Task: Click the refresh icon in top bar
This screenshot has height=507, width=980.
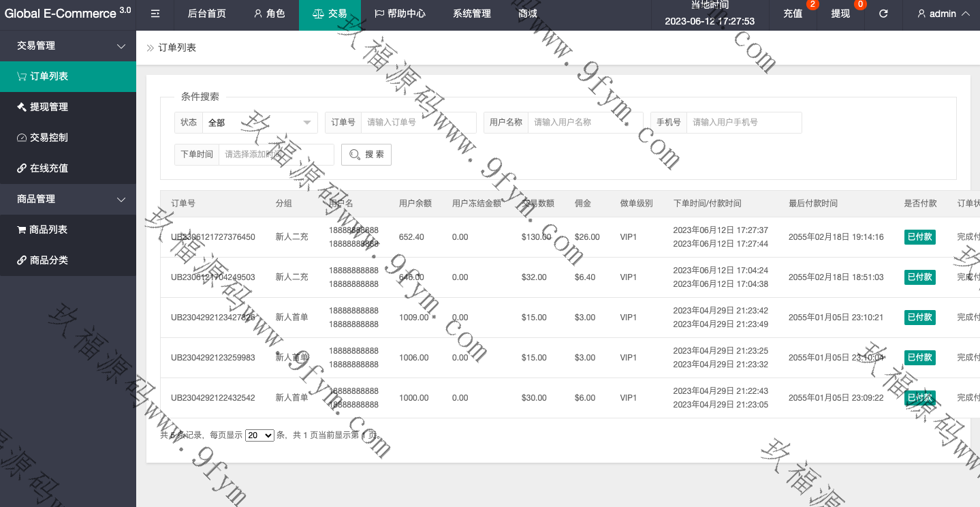Action: (x=883, y=14)
